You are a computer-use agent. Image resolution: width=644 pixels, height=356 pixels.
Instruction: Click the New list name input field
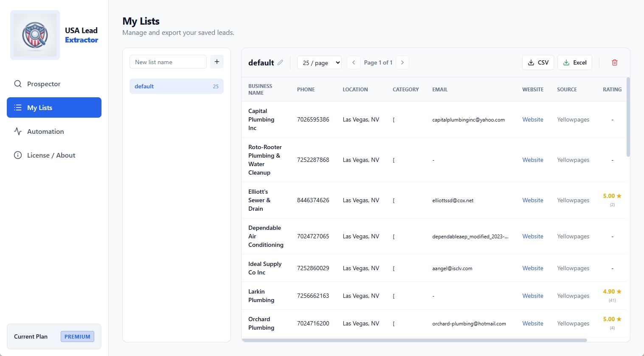pos(168,62)
